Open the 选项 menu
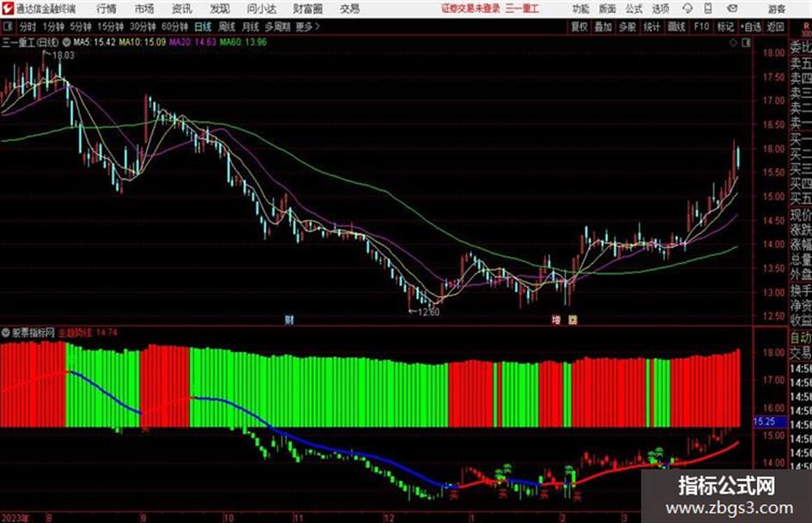Viewport: 812px width, 523px height. pyautogui.click(x=660, y=9)
